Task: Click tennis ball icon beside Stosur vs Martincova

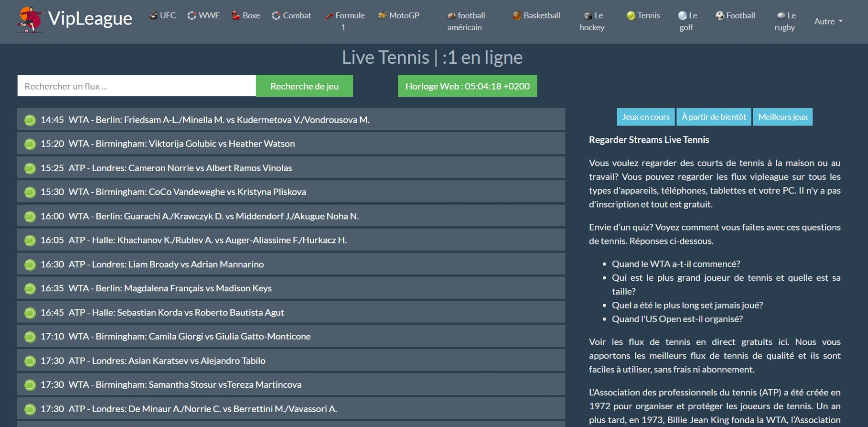Action: coord(30,385)
